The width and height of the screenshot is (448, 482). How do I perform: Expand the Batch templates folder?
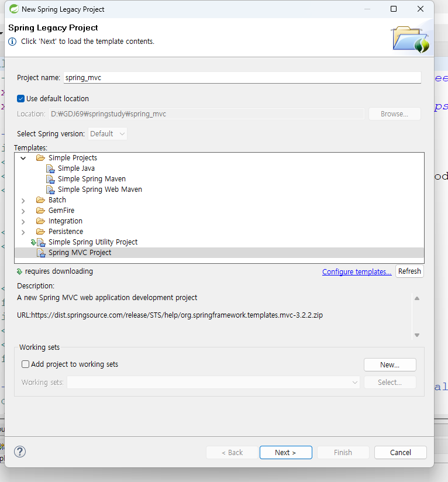point(23,201)
